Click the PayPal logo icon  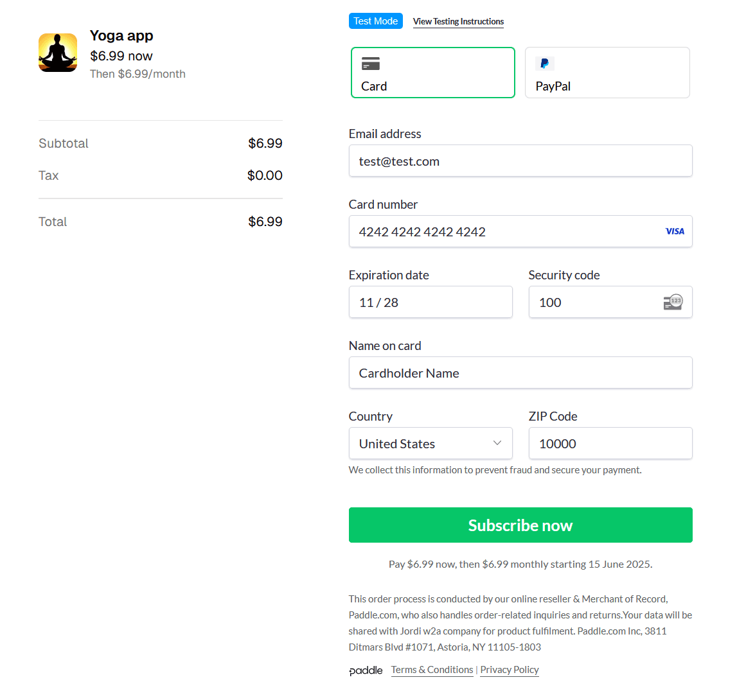pos(544,64)
